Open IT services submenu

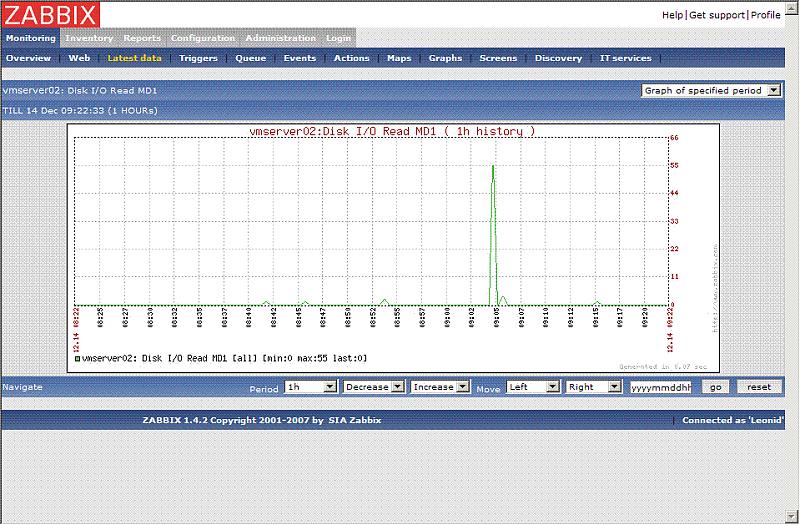point(626,58)
